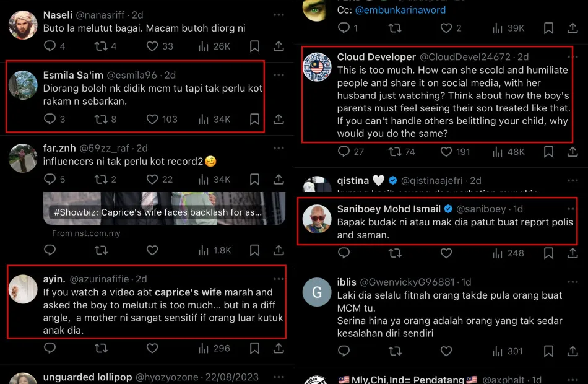588x384 pixels.
Task: Reply to Esmila Sa'im's tweet
Action: pyautogui.click(x=50, y=119)
